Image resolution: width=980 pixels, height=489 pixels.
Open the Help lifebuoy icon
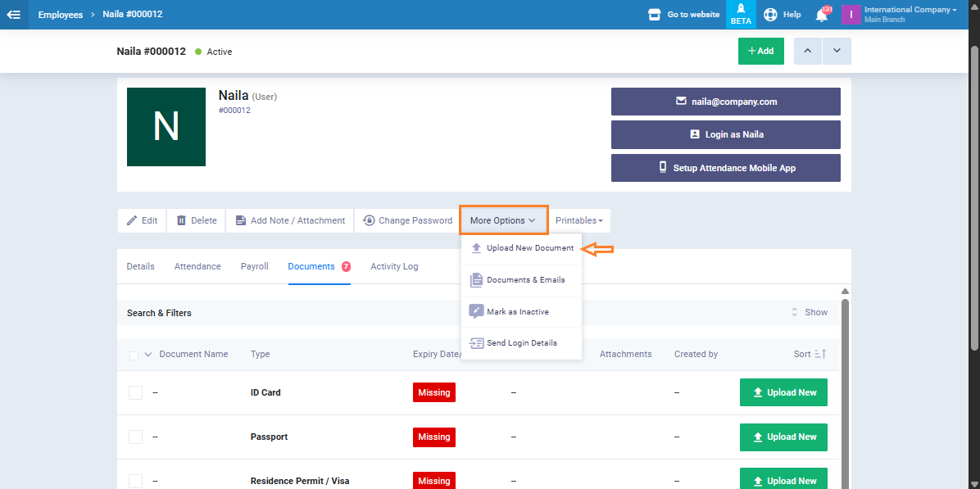pos(770,15)
